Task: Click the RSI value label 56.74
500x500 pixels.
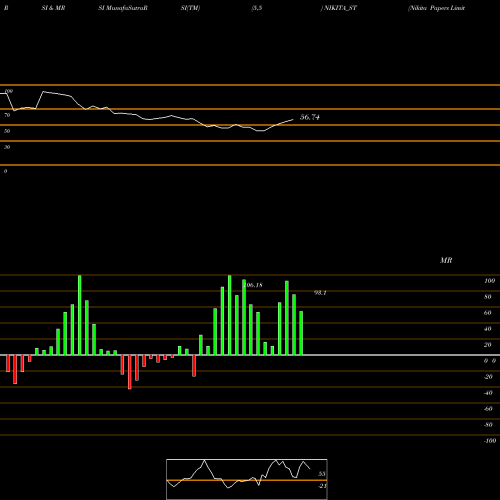Action: (310, 117)
